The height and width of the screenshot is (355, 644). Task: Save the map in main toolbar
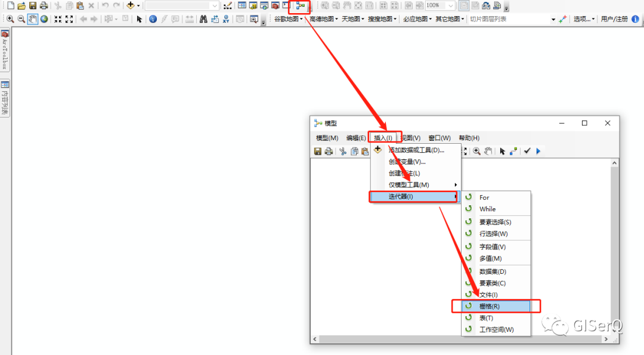(x=32, y=6)
